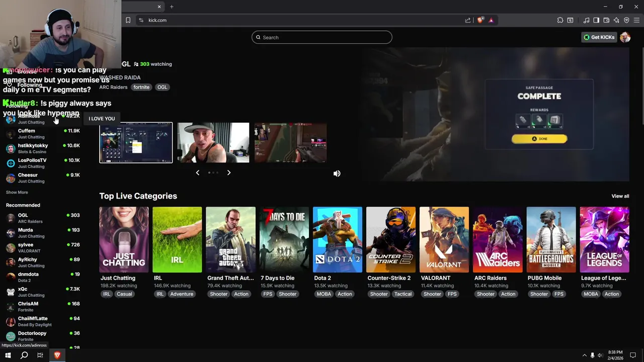Open hstikkytokky channel in sidebar
644x362 pixels.
43,148
